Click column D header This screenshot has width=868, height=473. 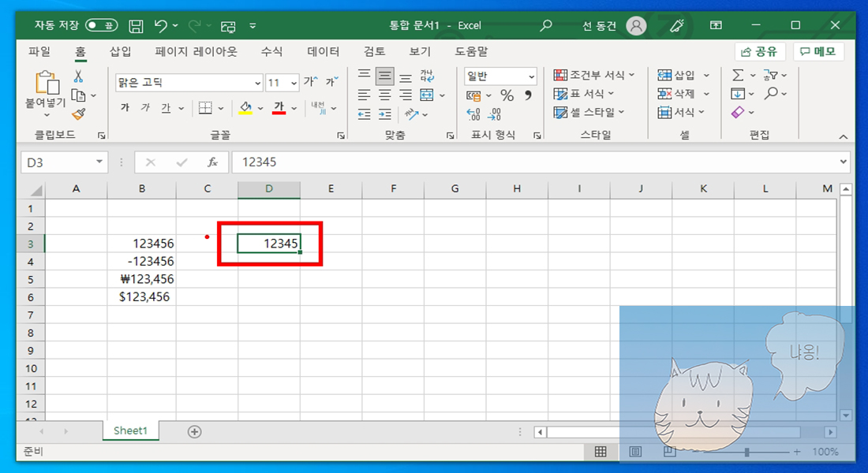269,188
